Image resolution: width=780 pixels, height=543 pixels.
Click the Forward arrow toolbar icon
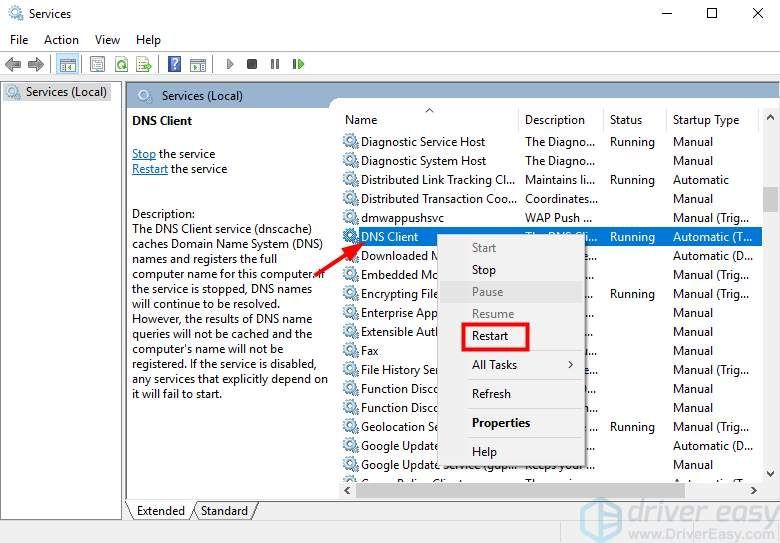[x=36, y=64]
